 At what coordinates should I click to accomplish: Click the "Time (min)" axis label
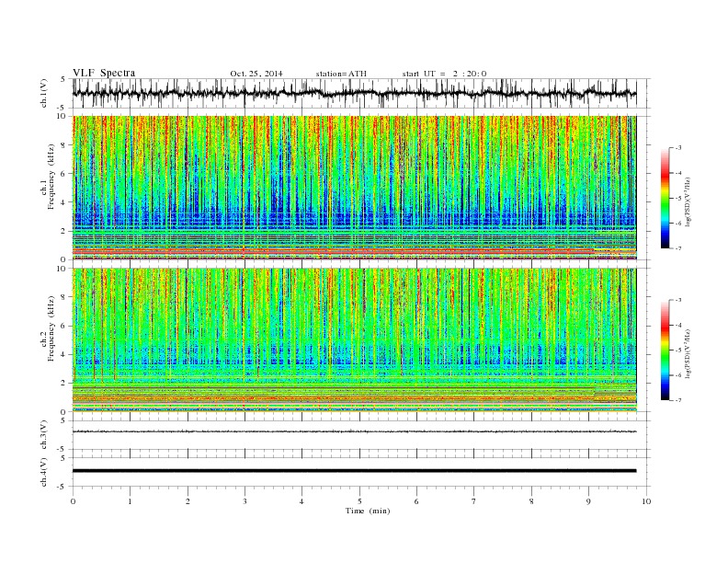click(368, 511)
